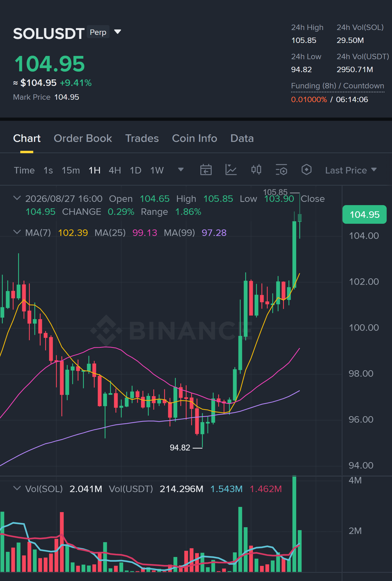Open the Data tab
The width and height of the screenshot is (392, 581).
coord(242,138)
